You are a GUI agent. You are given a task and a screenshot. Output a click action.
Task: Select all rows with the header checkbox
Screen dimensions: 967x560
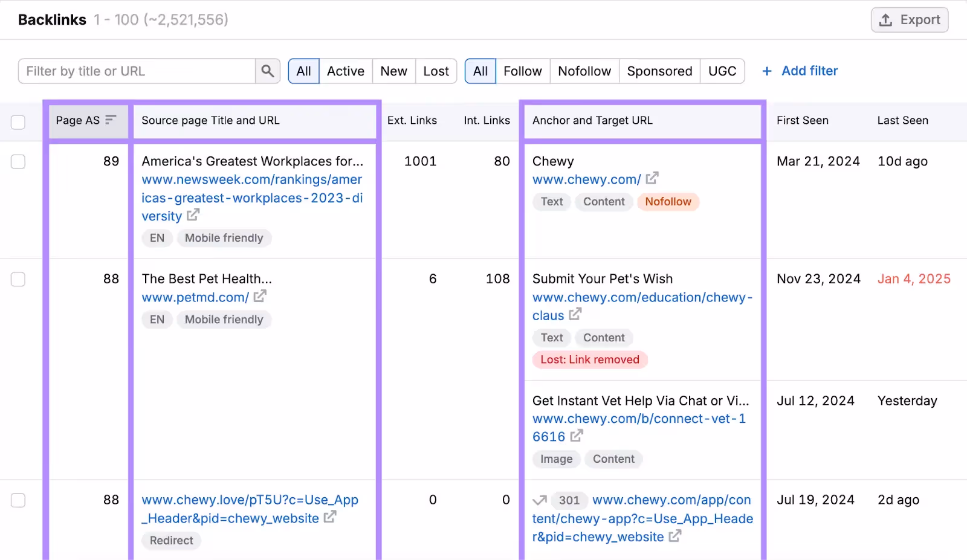coord(18,122)
